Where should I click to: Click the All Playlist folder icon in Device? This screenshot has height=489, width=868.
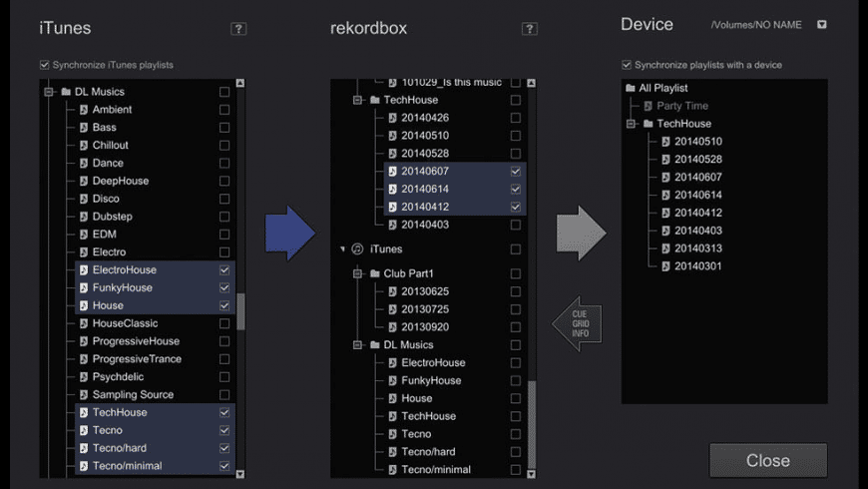click(630, 88)
